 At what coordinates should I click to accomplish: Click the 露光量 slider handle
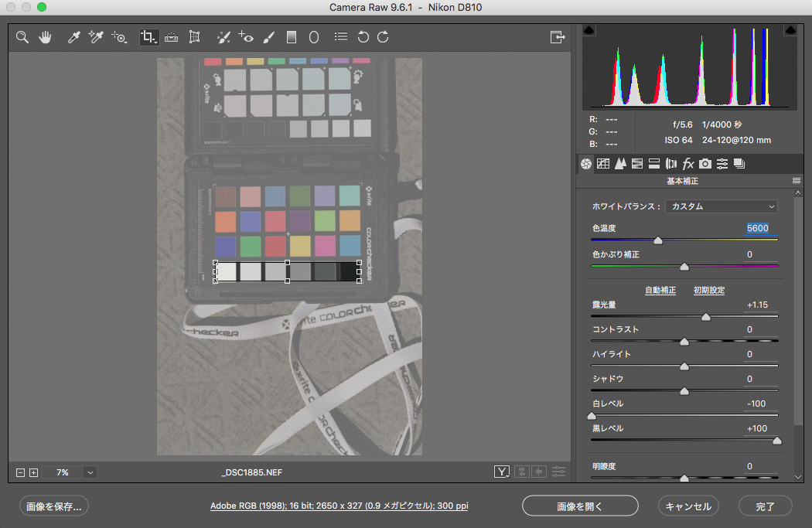coord(706,317)
